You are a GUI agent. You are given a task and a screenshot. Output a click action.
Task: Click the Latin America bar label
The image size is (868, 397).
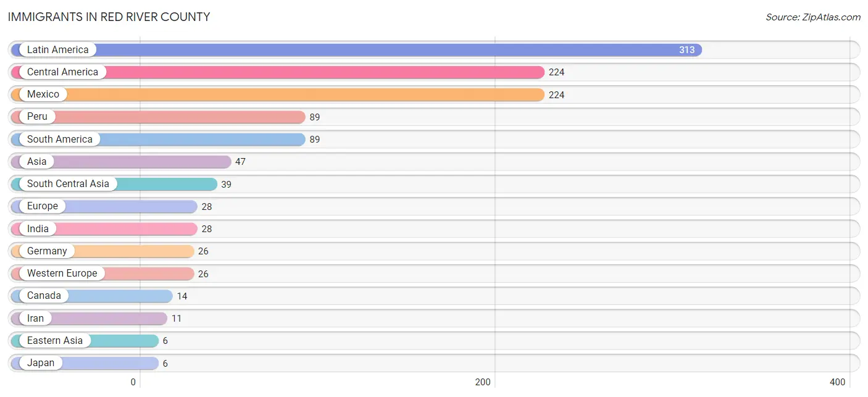[57, 50]
